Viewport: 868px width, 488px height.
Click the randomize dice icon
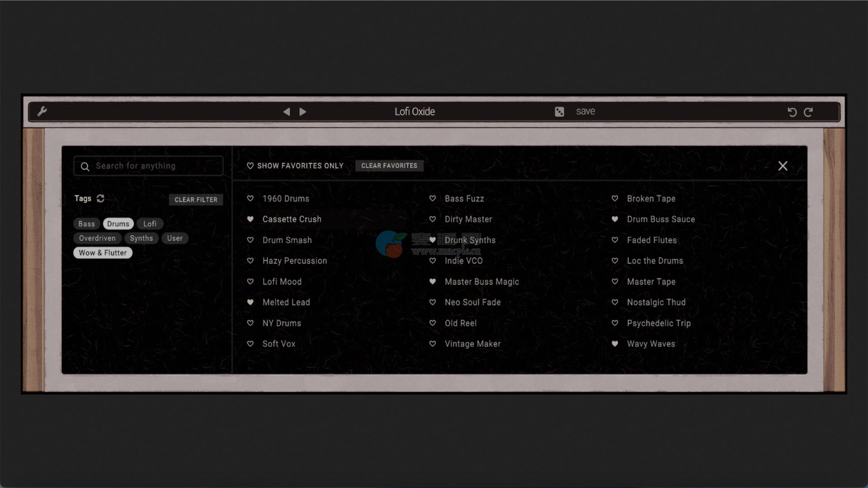559,112
